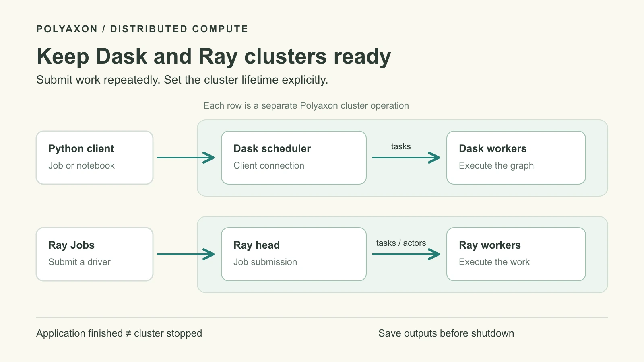This screenshot has height=362, width=644.
Task: Click the 'Save outputs before shutdown' footer text
Action: click(446, 333)
